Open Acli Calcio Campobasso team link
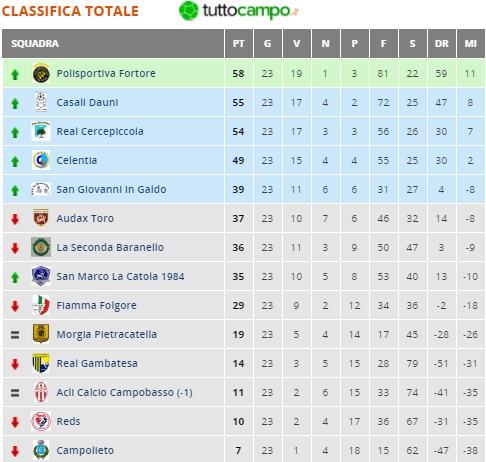Screen dimensions: 486x462 tap(124, 392)
